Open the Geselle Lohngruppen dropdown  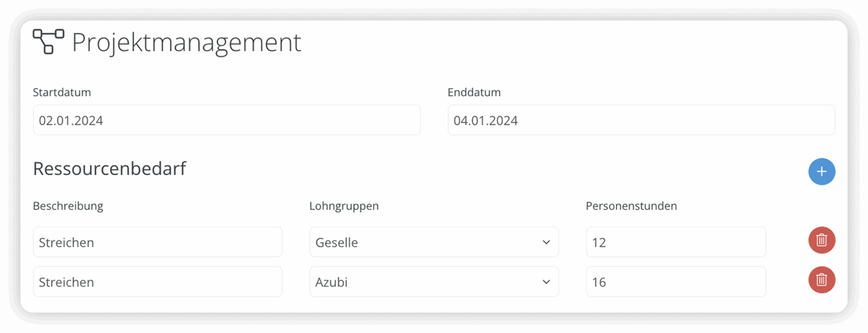[x=434, y=242]
